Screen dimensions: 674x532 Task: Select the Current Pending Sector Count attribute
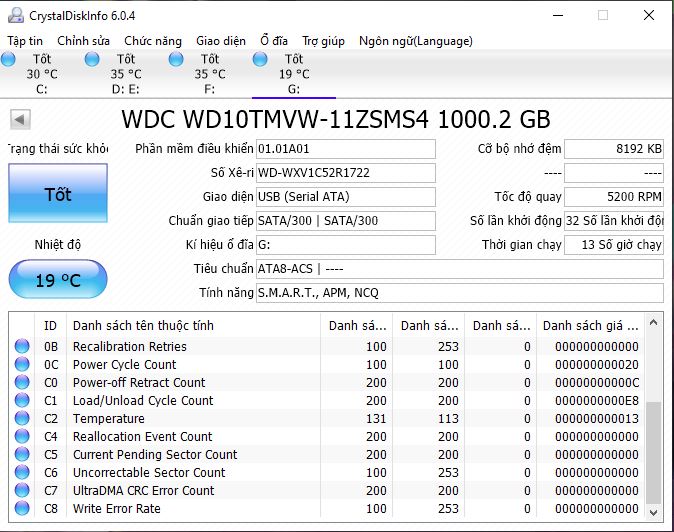tap(155, 455)
